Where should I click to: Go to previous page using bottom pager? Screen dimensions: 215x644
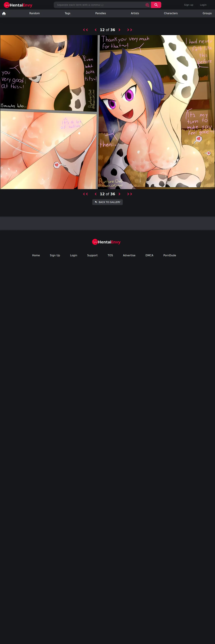click(96, 194)
